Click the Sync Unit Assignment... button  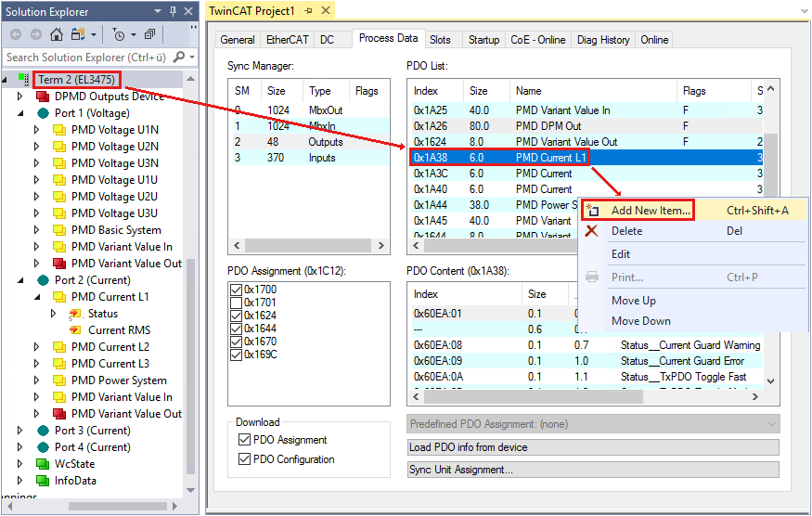[x=593, y=470]
